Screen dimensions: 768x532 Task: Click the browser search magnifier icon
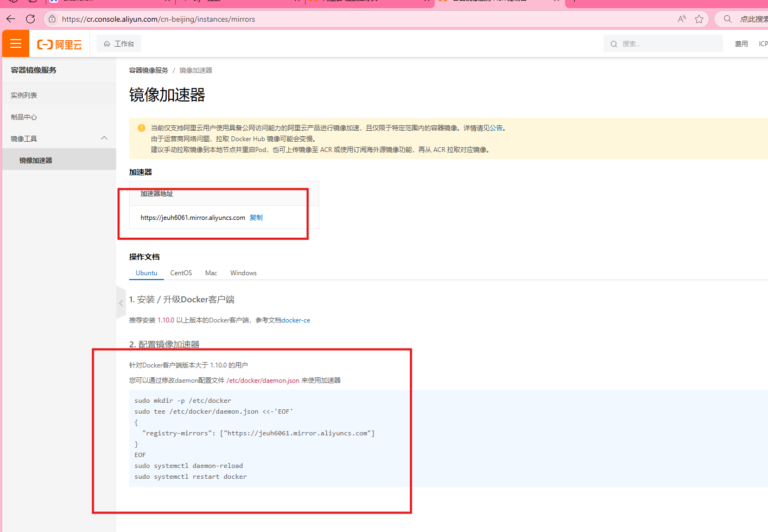pyautogui.click(x=727, y=19)
